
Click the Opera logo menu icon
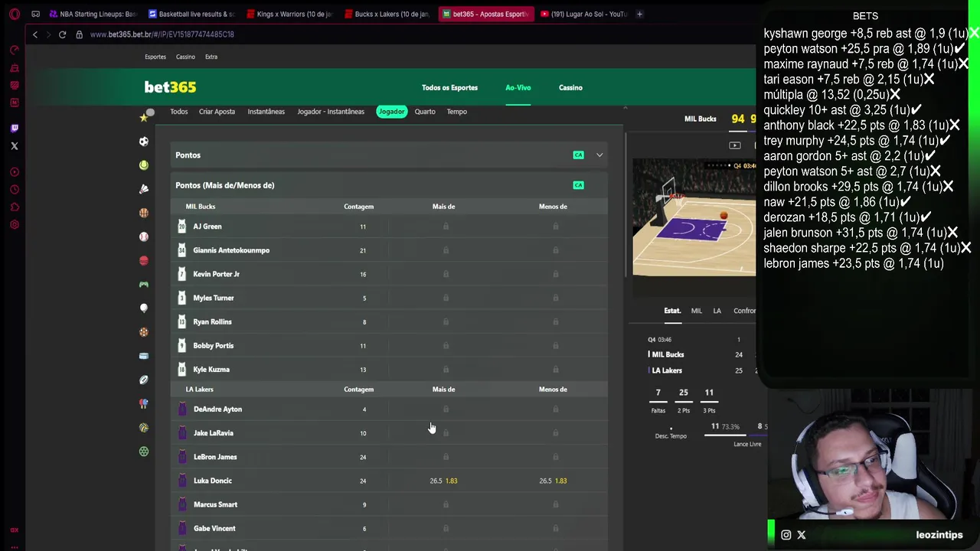pos(15,14)
